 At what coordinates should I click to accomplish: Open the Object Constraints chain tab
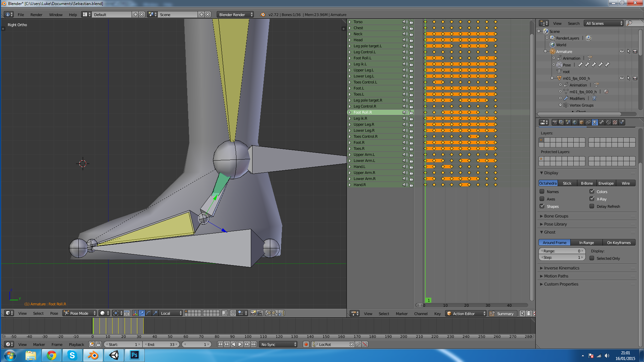click(x=588, y=122)
